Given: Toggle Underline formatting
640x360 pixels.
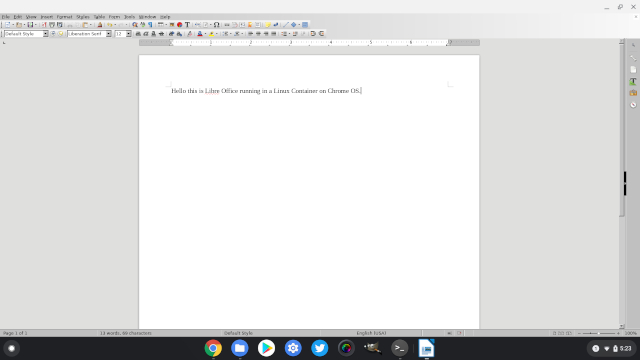Looking at the screenshot, I should pyautogui.click(x=153, y=34).
